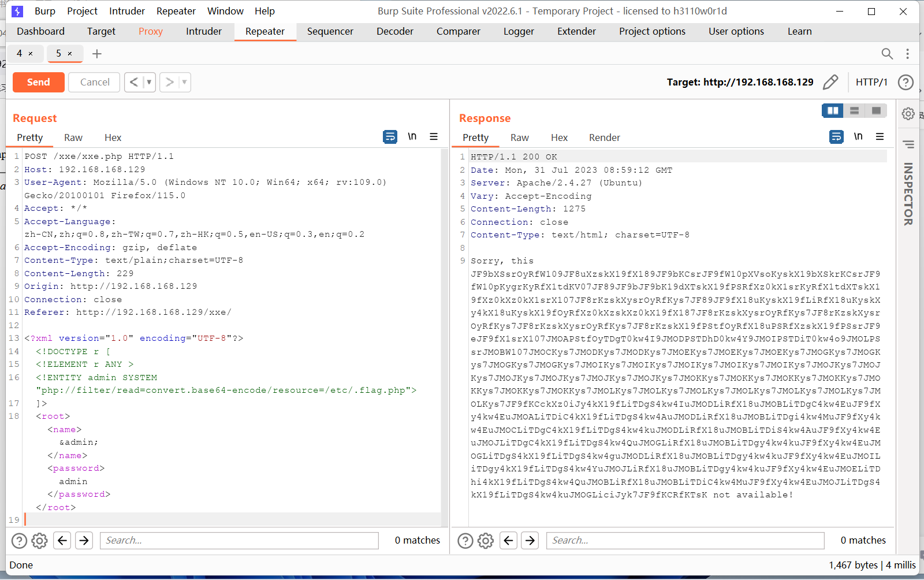Image resolution: width=924 pixels, height=580 pixels.
Task: Choose side-by-side layout view
Action: tap(833, 110)
